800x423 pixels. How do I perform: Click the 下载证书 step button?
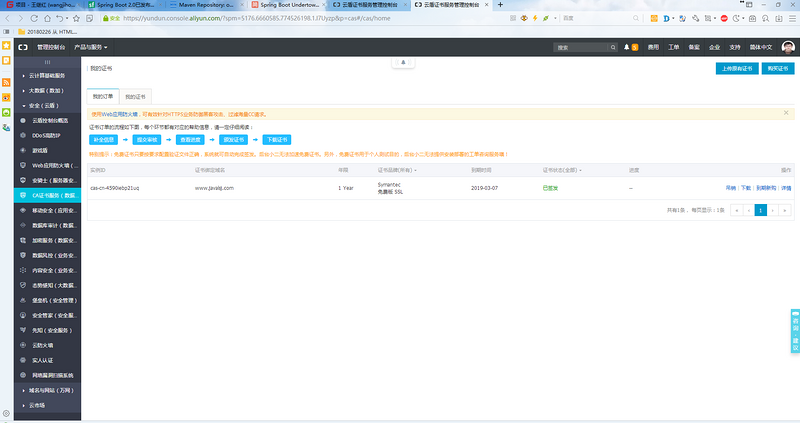(x=277, y=139)
